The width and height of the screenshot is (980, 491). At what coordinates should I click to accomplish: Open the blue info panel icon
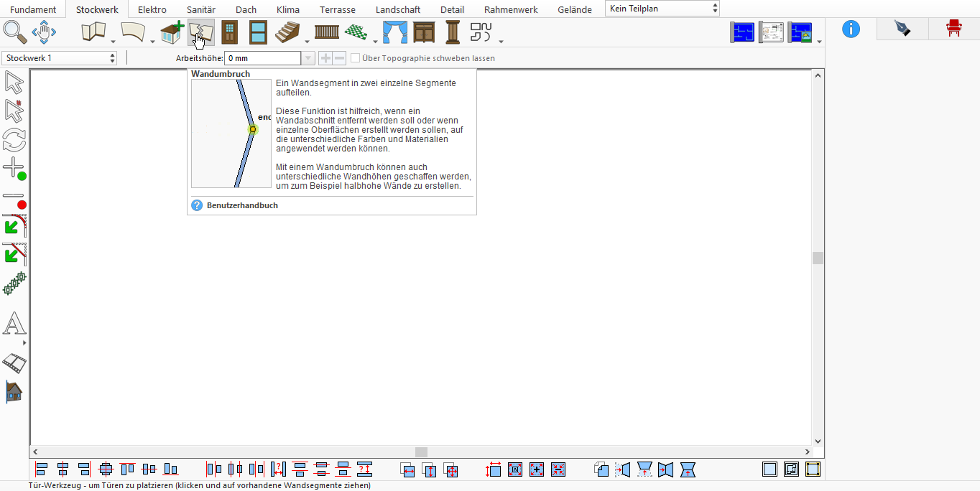(851, 29)
